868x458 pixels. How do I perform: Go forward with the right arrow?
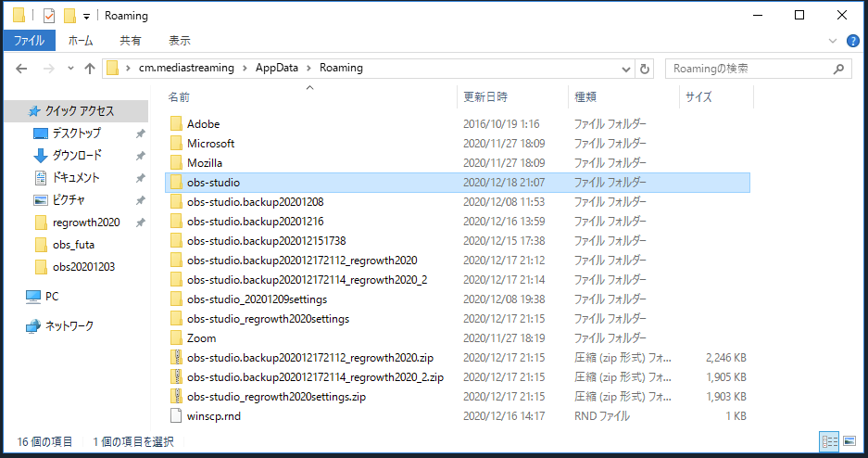click(x=49, y=69)
